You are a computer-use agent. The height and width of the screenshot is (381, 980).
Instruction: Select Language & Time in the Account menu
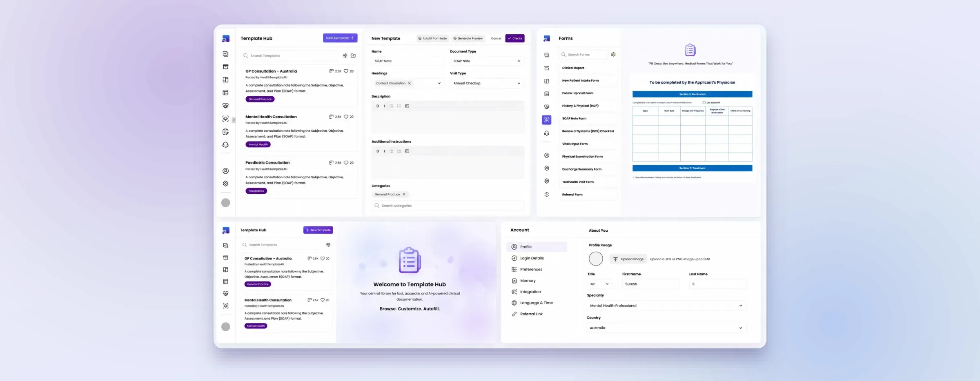point(536,303)
